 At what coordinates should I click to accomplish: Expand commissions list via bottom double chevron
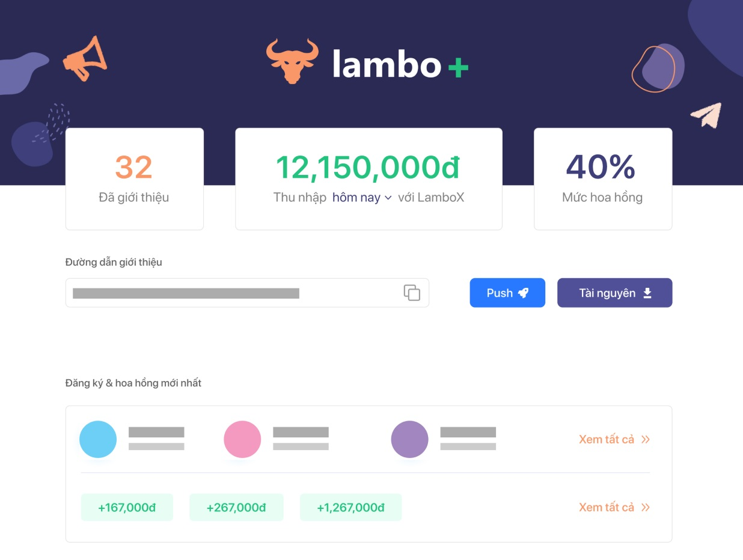click(x=646, y=507)
